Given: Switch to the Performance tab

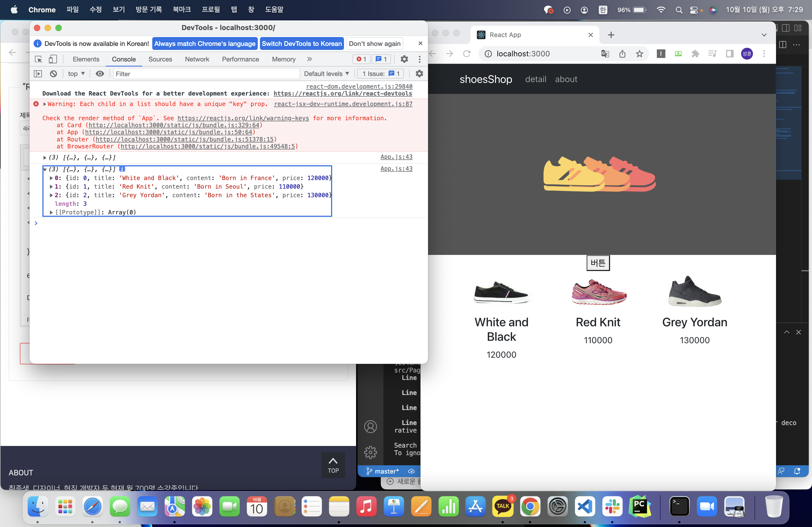Looking at the screenshot, I should tap(241, 59).
